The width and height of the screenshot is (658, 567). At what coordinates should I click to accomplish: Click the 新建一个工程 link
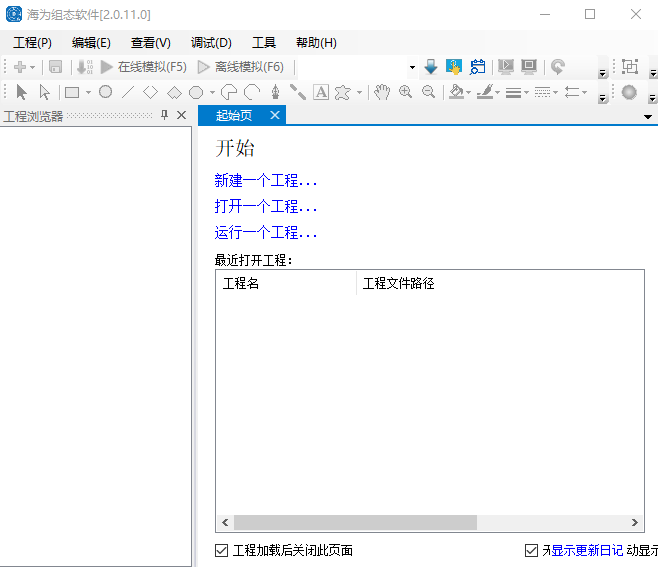265,180
